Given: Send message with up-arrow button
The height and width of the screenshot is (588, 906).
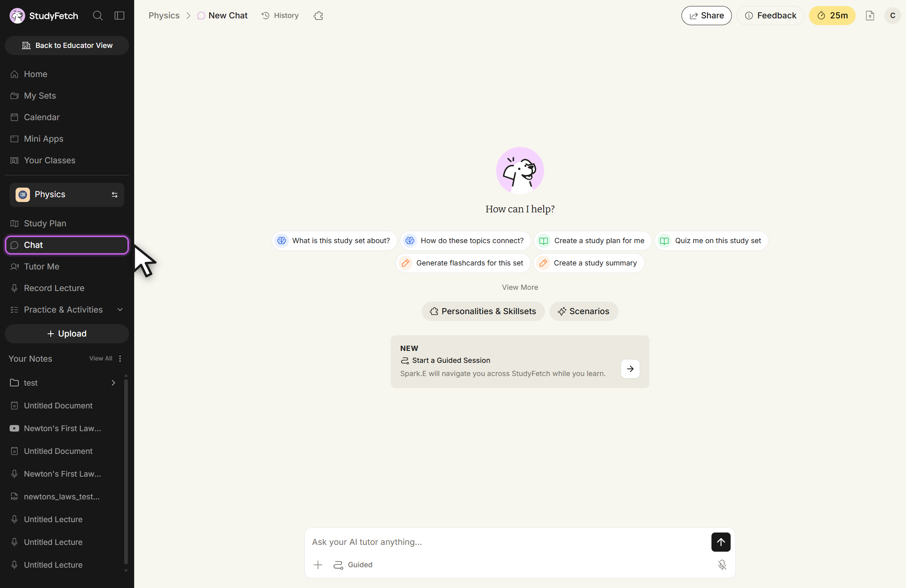Looking at the screenshot, I should click(x=721, y=542).
